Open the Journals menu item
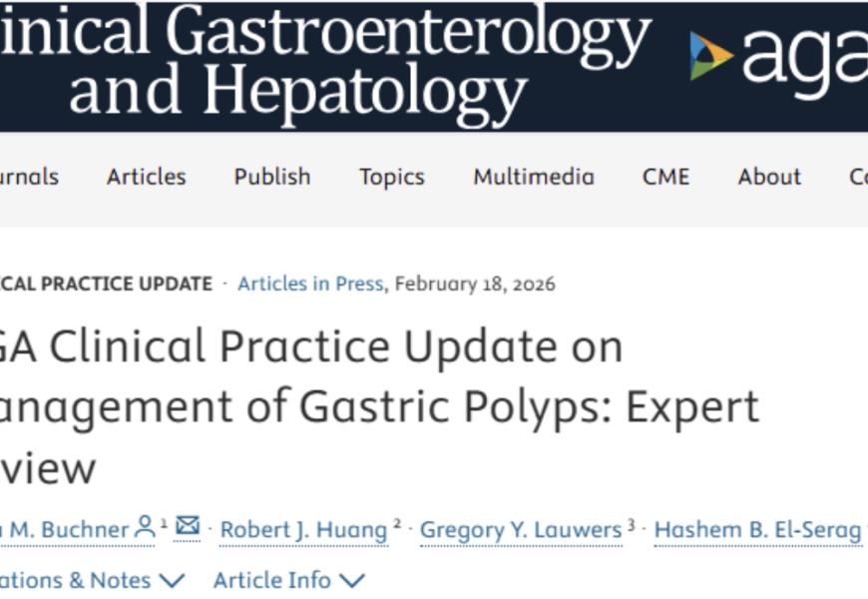Image resolution: width=868 pixels, height=599 pixels. click(x=28, y=177)
